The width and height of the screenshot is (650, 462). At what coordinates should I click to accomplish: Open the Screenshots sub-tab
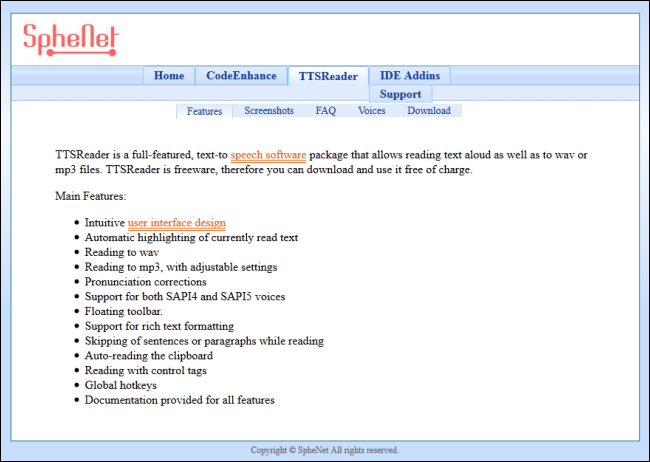pos(269,111)
